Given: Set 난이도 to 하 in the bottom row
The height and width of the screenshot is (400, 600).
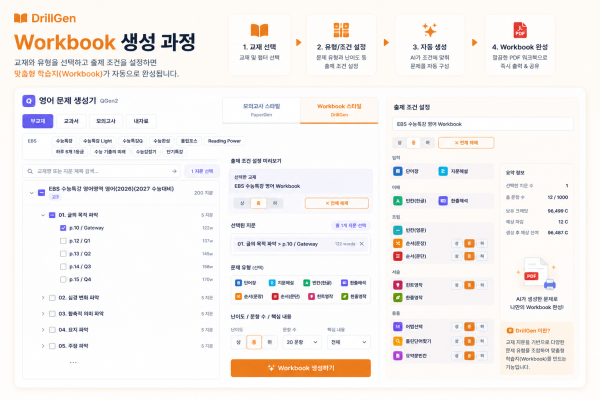Looking at the screenshot, I should [270, 342].
